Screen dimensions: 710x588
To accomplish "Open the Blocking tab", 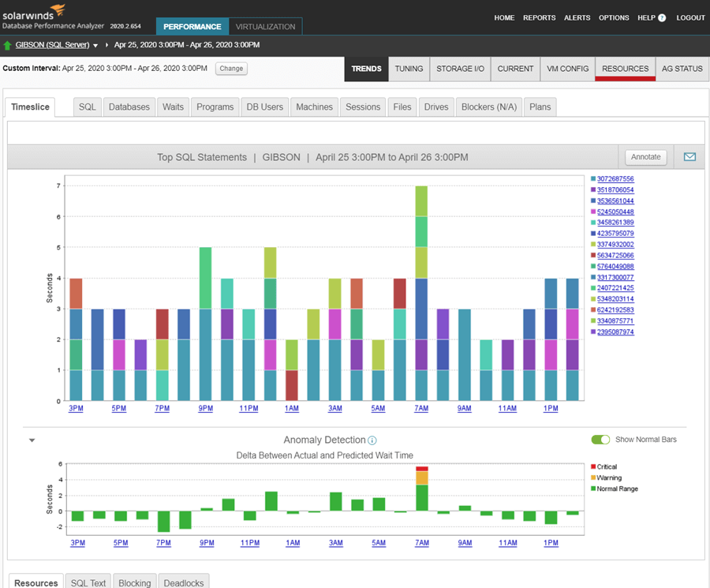I will pos(135,582).
